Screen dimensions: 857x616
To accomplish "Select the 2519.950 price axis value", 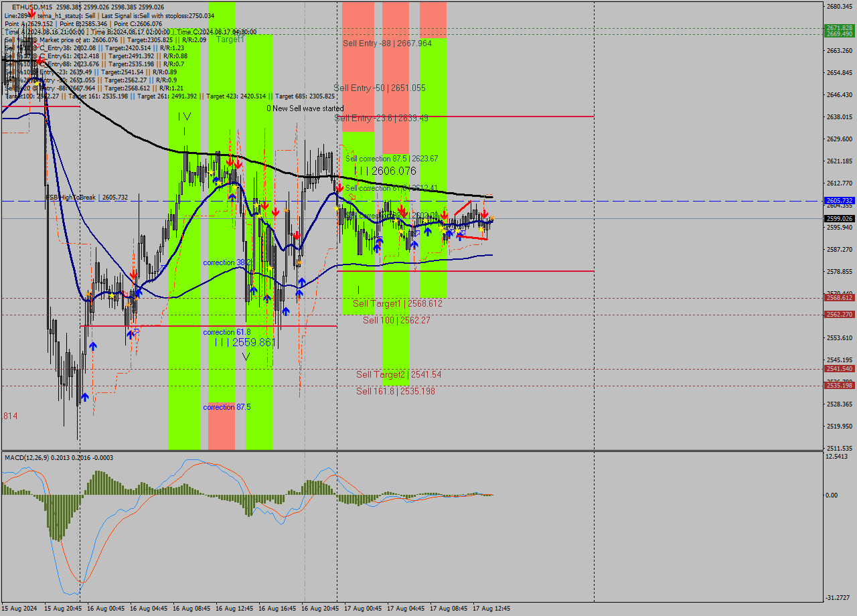I will point(839,426).
